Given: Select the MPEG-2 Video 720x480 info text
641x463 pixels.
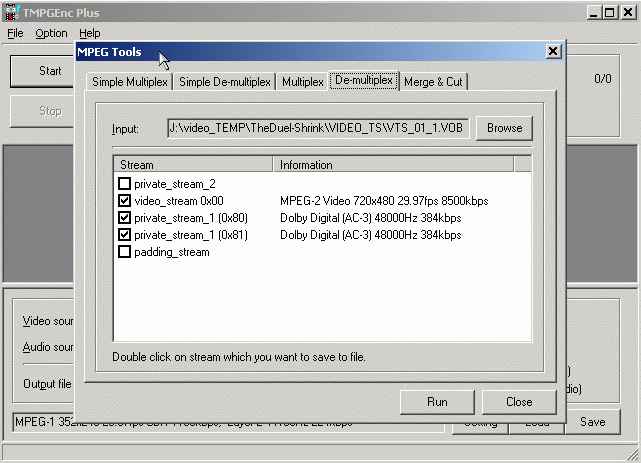Looking at the screenshot, I should [384, 201].
